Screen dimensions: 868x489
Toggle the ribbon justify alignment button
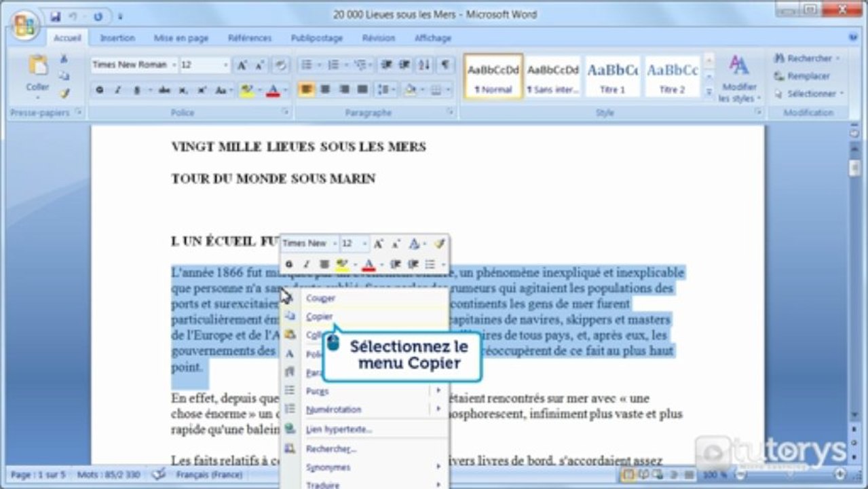(362, 90)
